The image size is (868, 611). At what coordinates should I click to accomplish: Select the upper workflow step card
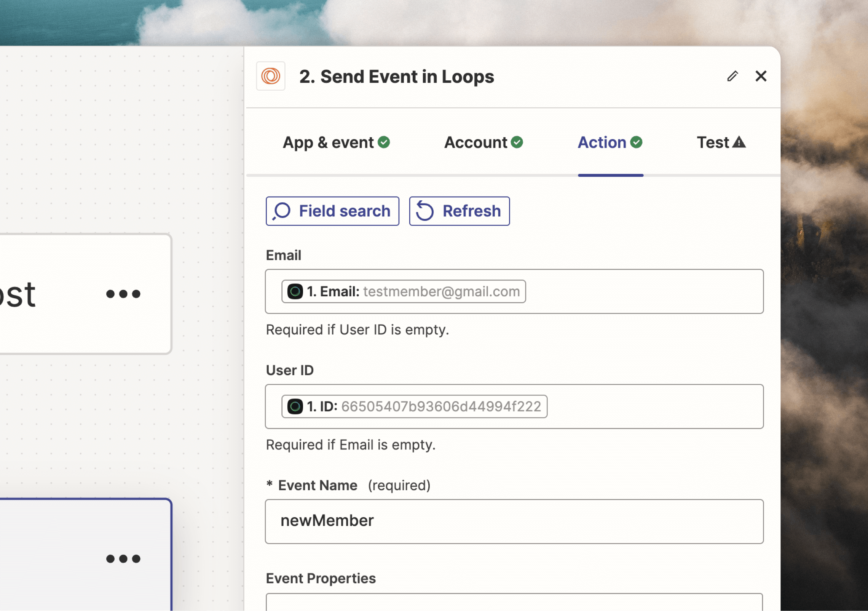point(85,294)
